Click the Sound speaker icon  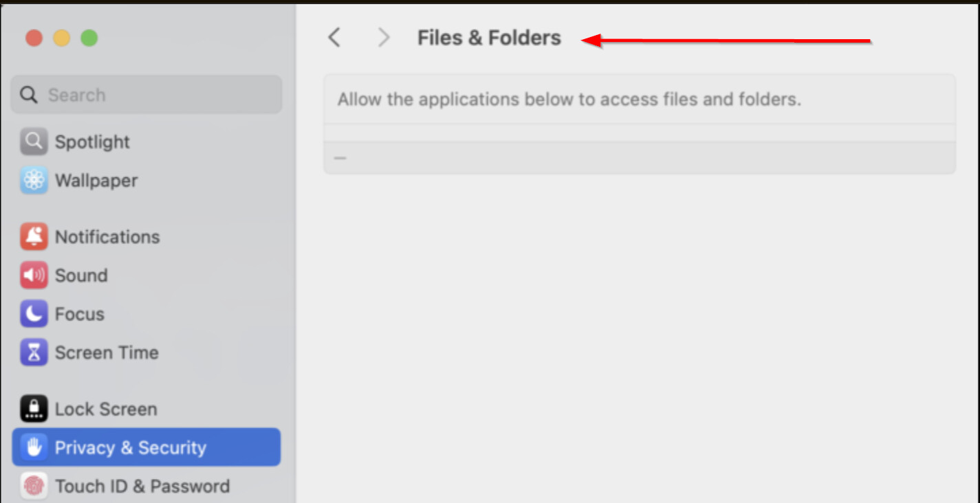(x=34, y=276)
